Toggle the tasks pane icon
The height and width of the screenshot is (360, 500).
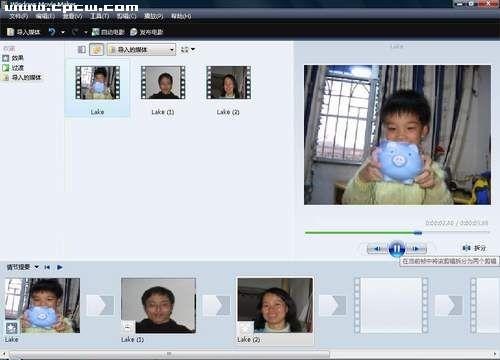81,50
